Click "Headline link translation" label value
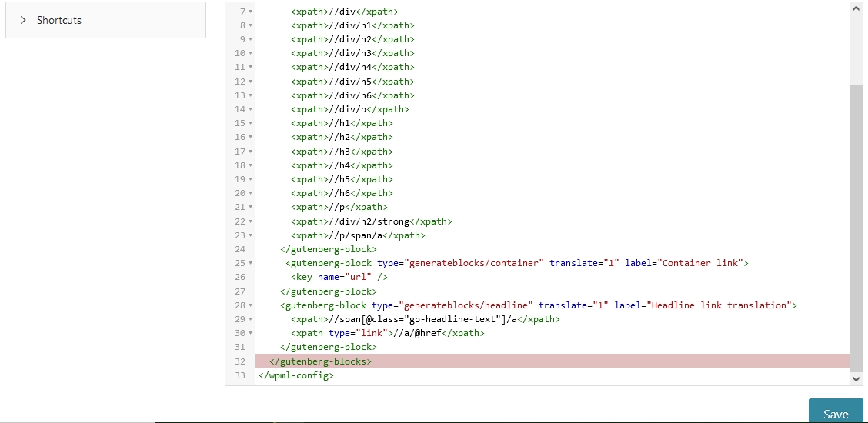868x423 pixels. click(x=719, y=305)
